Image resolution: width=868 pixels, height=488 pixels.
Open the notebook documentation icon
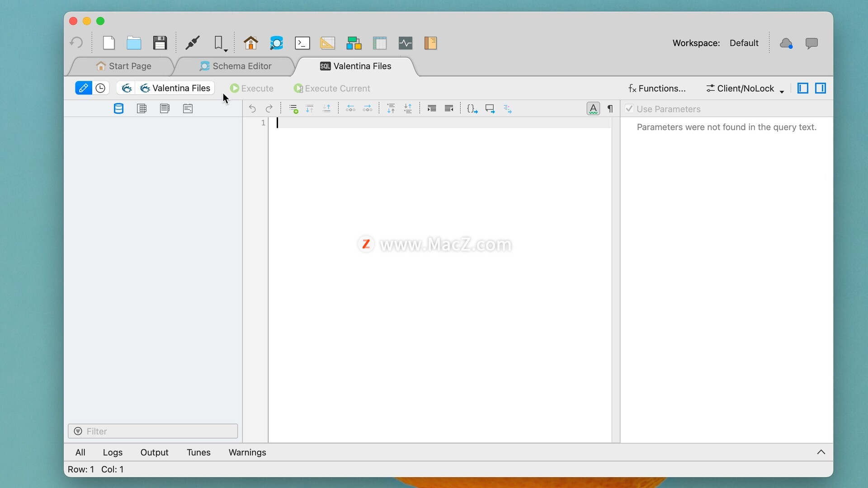pos(430,43)
